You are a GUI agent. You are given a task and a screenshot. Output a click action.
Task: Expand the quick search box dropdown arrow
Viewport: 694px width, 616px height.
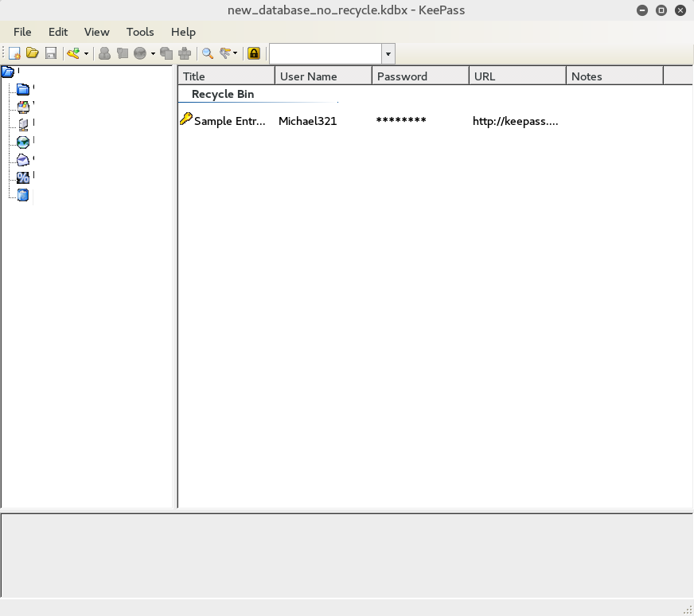click(x=388, y=54)
